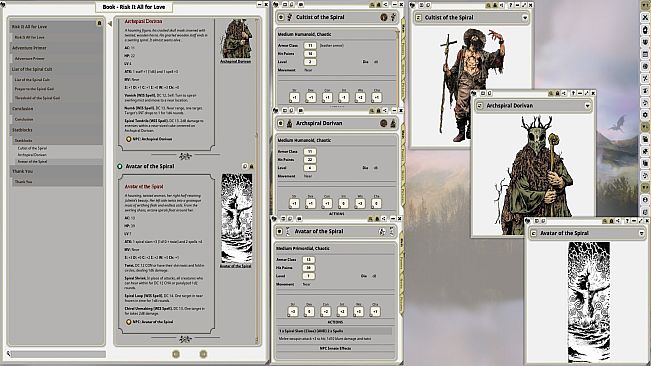Roll Cultist Wis modifier +2 box

pos(360,98)
